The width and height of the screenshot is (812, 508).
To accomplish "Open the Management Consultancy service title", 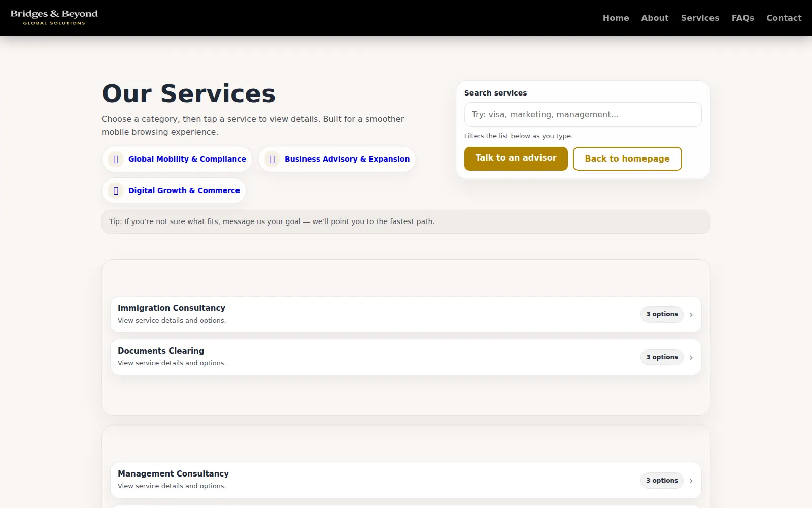I will (173, 473).
